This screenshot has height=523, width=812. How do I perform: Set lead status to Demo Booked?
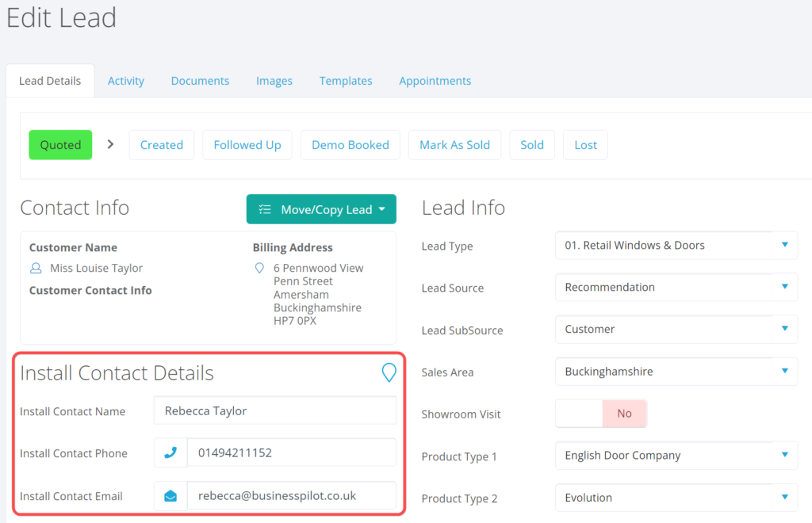[x=350, y=145]
